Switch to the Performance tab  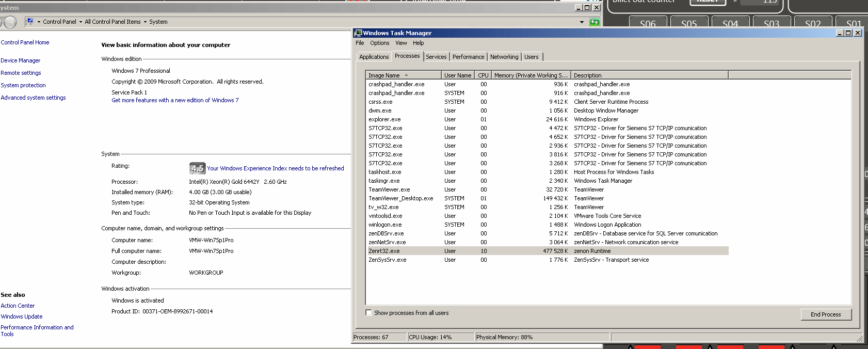click(x=468, y=57)
